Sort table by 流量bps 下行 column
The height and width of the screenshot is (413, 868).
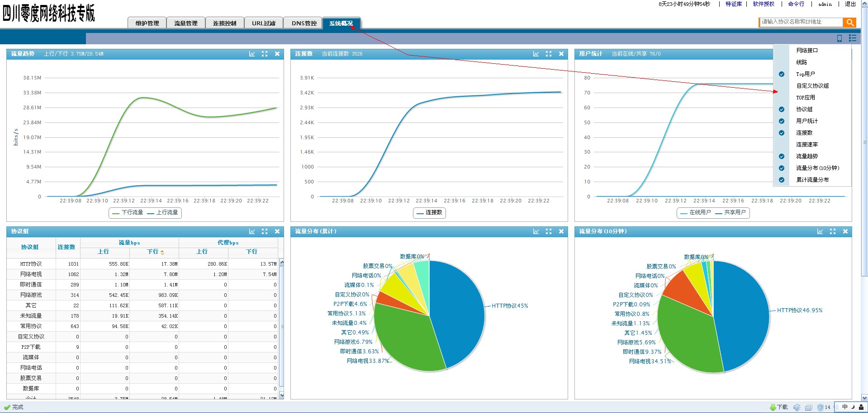[154, 252]
